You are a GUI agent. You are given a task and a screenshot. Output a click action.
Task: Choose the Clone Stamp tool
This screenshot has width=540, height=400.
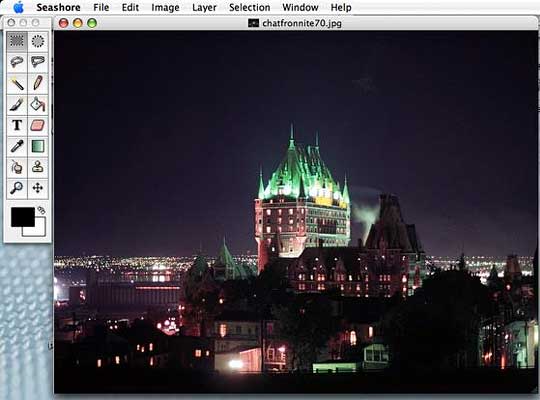tap(38, 167)
